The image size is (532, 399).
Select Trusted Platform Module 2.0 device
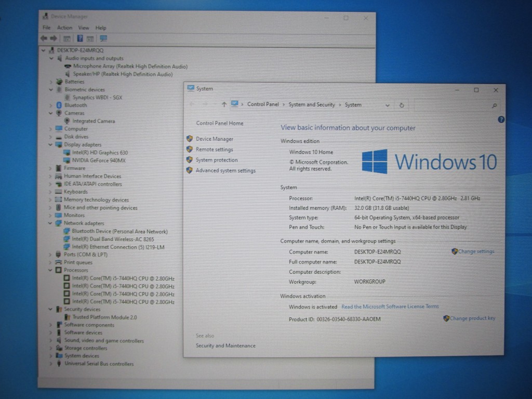[104, 317]
